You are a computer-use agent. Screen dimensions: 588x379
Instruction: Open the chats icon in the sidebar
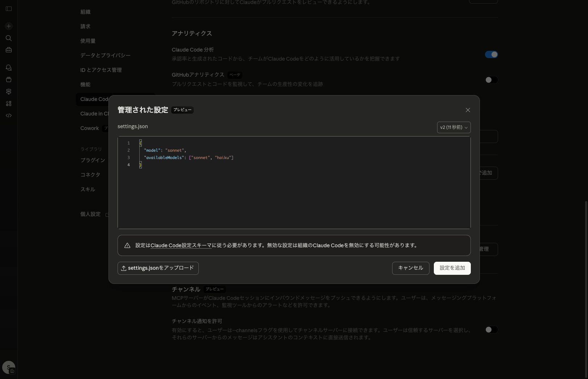pyautogui.click(x=8, y=68)
